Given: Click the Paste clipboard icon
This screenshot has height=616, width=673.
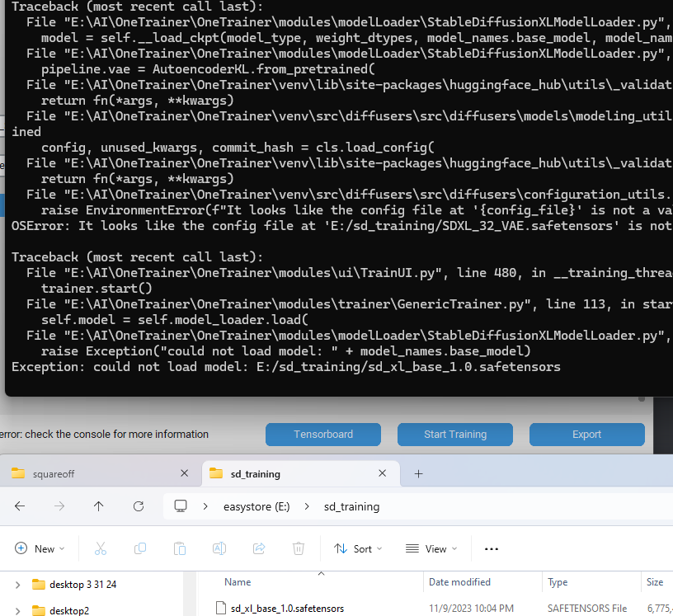Looking at the screenshot, I should click(x=180, y=548).
